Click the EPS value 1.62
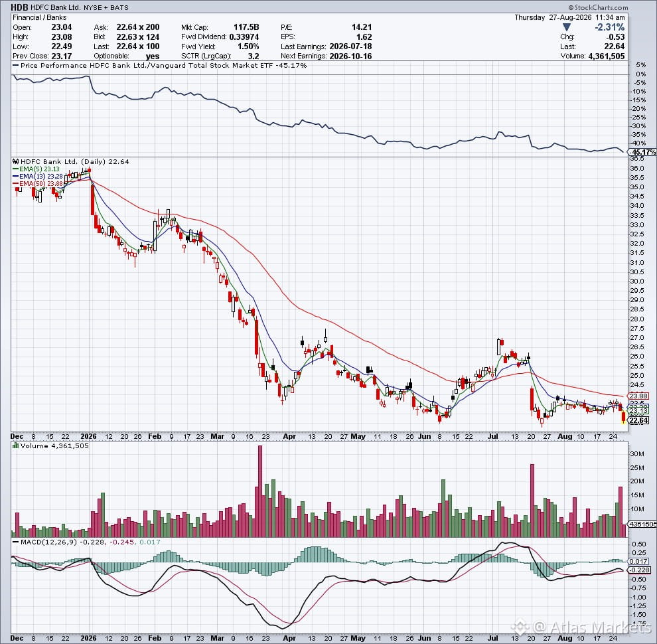Image resolution: width=657 pixels, height=644 pixels. tap(364, 37)
